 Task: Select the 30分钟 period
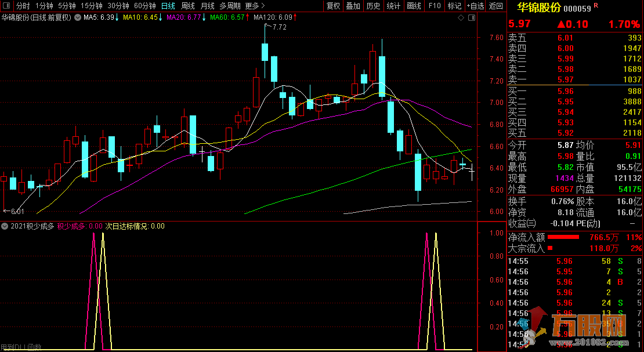[118, 6]
